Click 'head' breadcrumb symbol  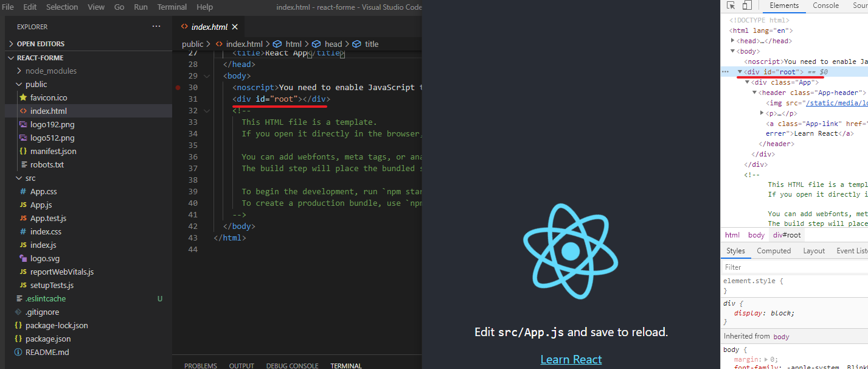click(x=333, y=44)
